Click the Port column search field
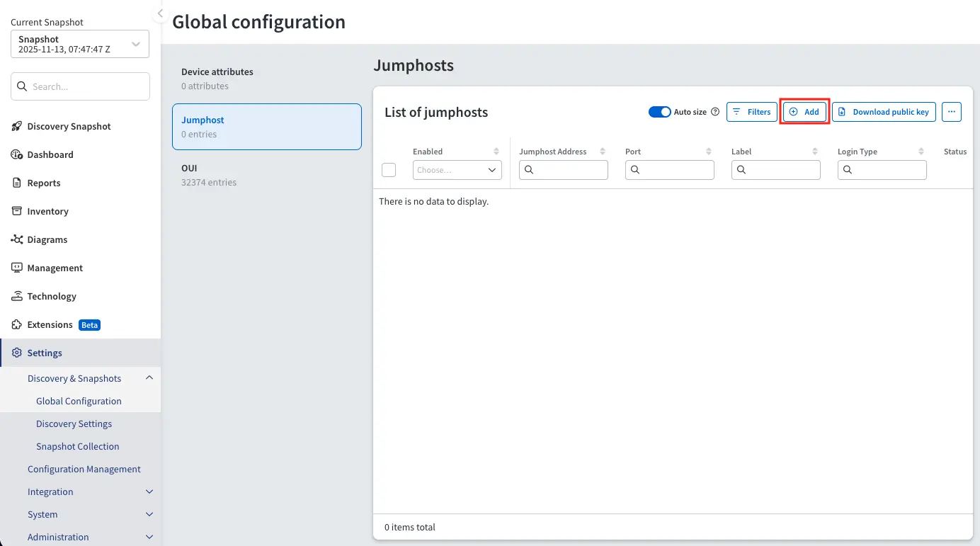Screen dimensions: 980x546 [x=669, y=170]
